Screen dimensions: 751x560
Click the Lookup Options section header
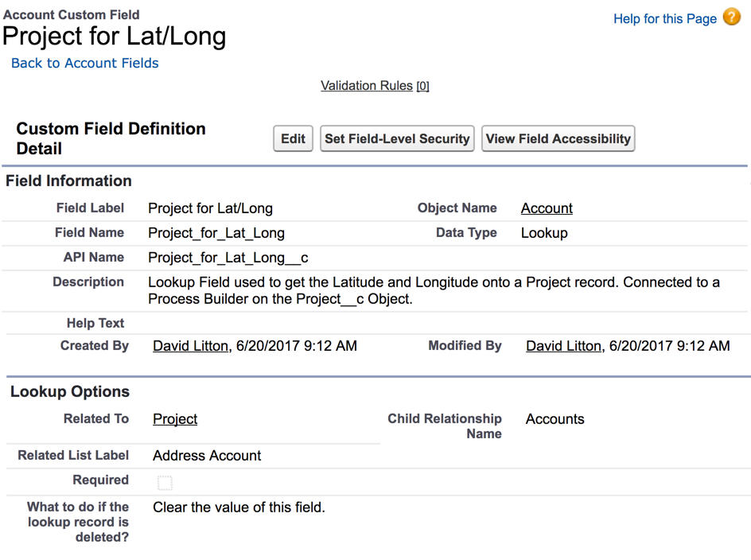pyautogui.click(x=70, y=392)
